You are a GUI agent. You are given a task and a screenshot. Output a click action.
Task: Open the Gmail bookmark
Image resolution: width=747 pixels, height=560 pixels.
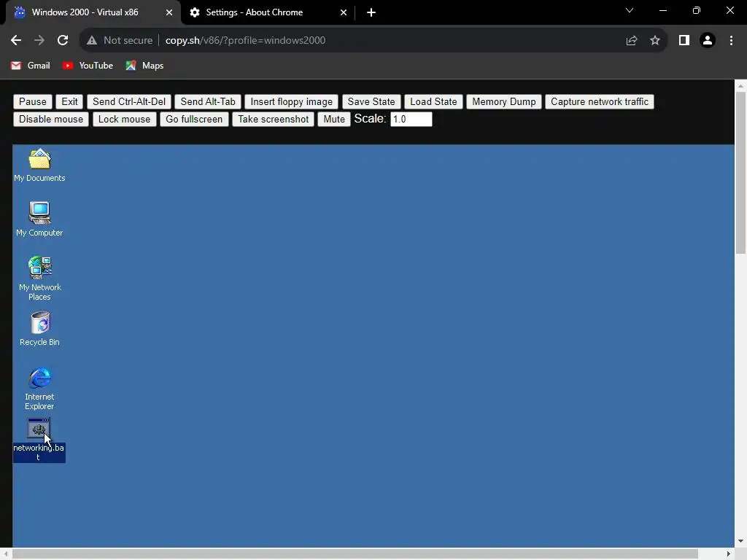(x=31, y=66)
